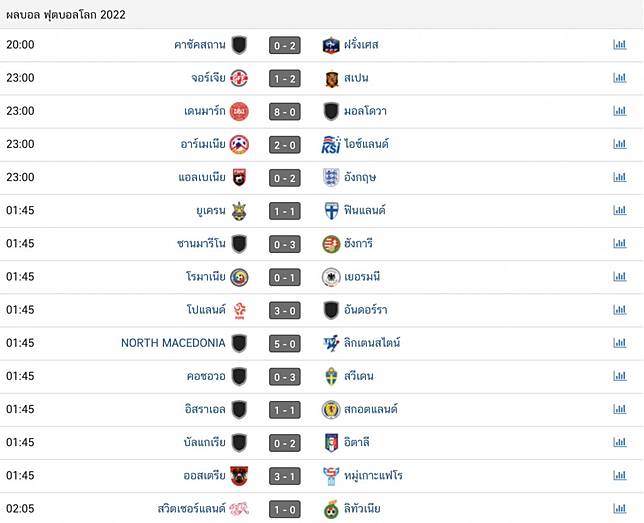Click the ฝรั่งเศส team name
Viewport: 644px width, 523px height.
coord(362,45)
